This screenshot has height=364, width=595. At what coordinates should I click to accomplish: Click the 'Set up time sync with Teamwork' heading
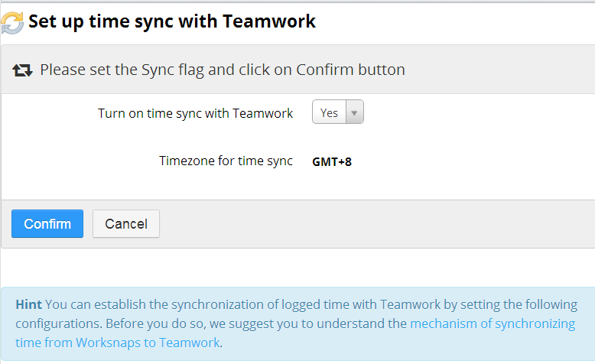pos(172,21)
